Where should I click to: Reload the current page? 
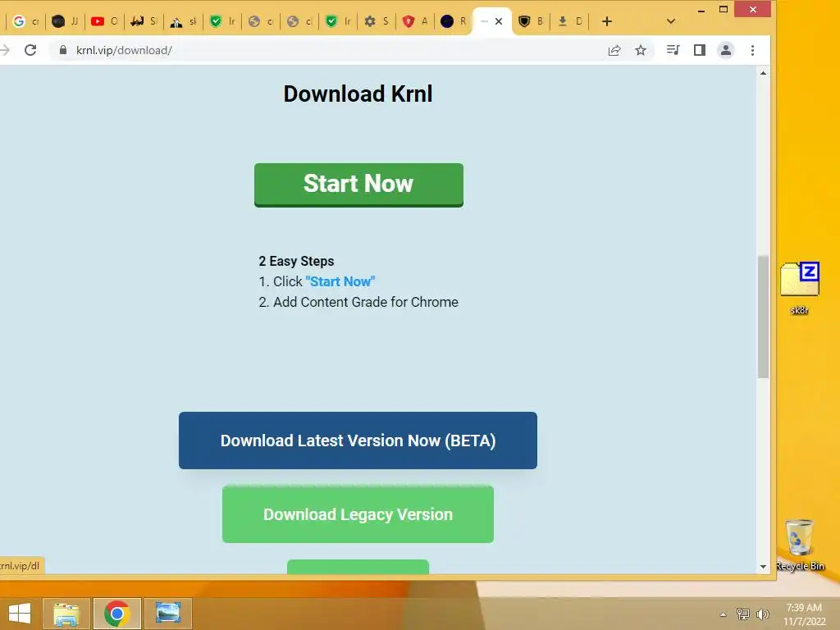(30, 50)
